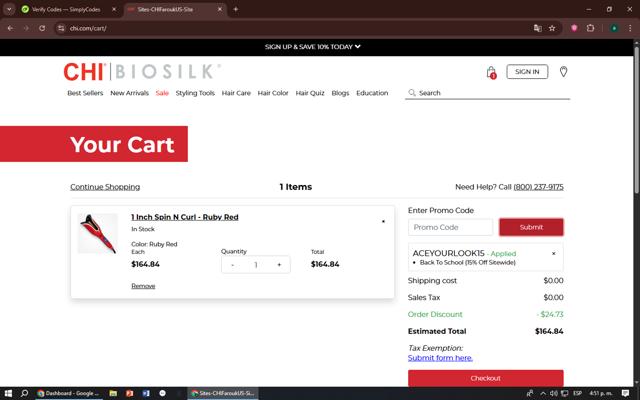Open the tab search dropdown arrow
This screenshot has height=400, width=640.
[x=9, y=9]
